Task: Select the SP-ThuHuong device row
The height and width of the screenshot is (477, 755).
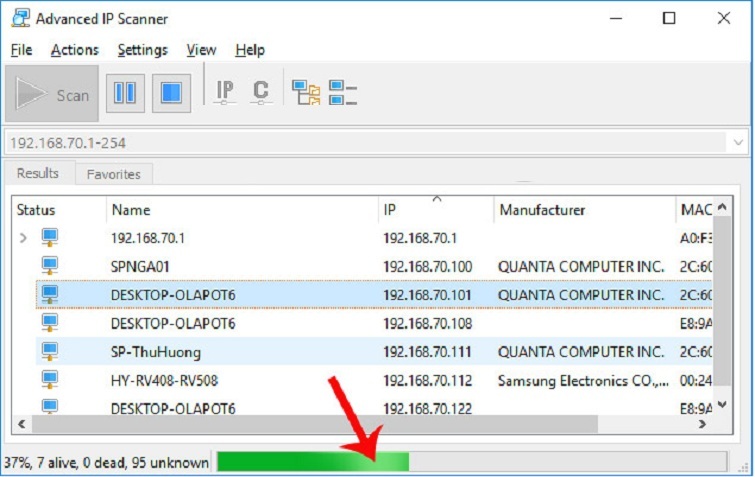Action: click(x=300, y=351)
